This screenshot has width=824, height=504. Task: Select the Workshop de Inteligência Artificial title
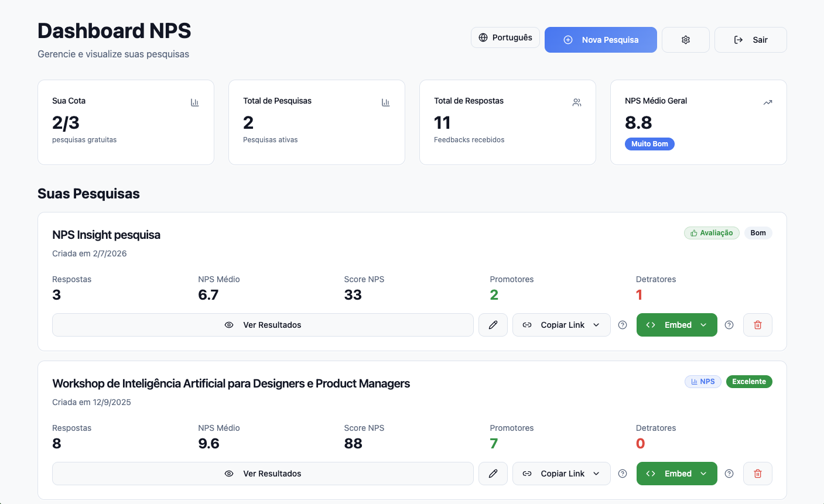[x=231, y=383]
